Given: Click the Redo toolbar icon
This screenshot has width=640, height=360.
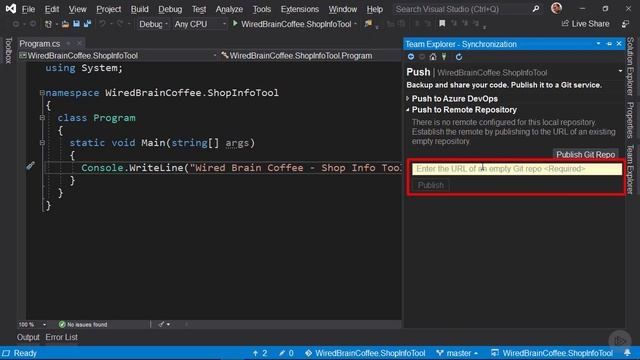Looking at the screenshot, I should 120,24.
